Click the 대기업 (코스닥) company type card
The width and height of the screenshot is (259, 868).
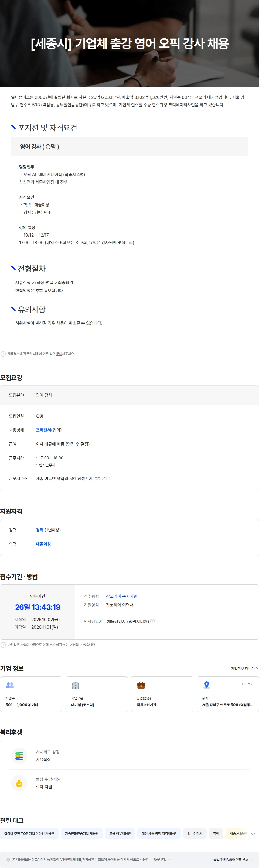point(97,694)
